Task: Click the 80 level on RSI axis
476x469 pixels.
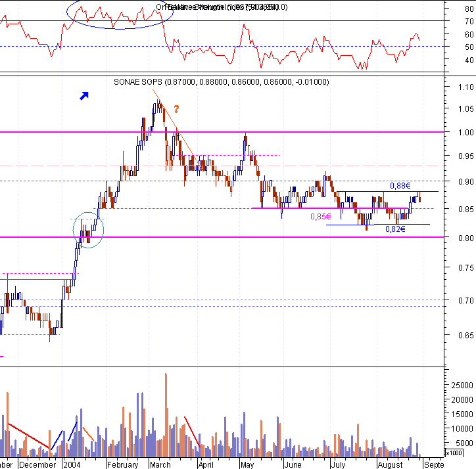Action: pyautogui.click(x=469, y=9)
